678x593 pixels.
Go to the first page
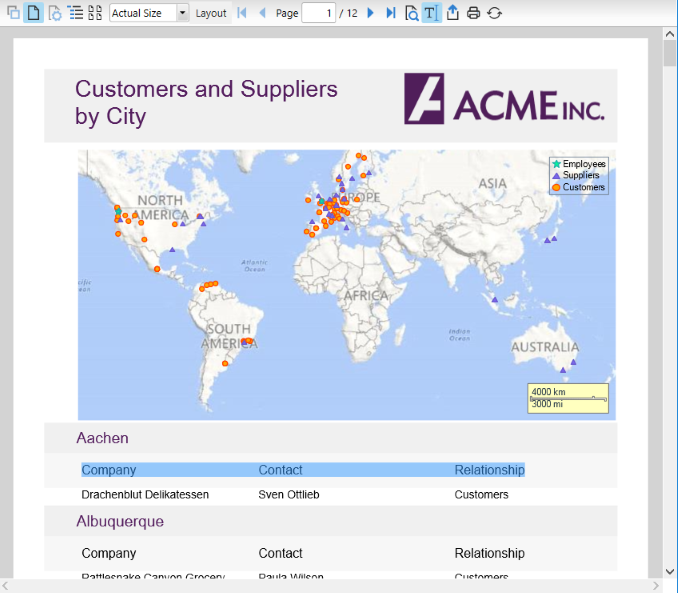tap(242, 13)
